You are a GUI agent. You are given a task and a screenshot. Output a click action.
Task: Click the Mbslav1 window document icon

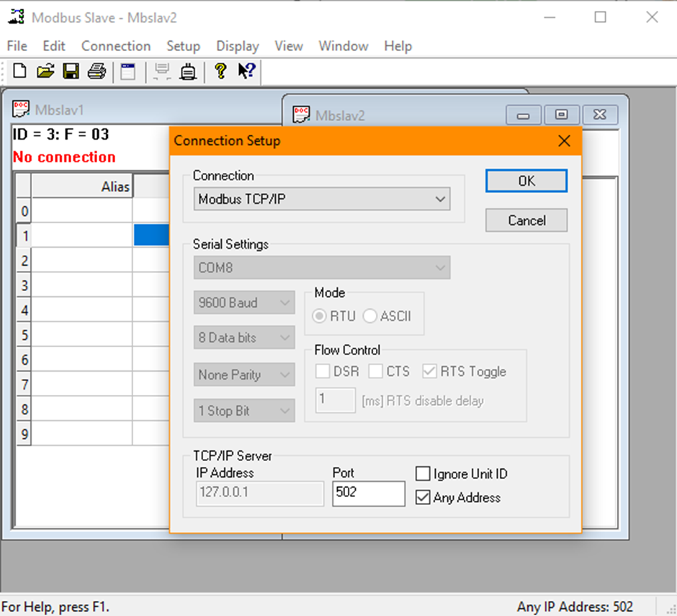(20, 108)
